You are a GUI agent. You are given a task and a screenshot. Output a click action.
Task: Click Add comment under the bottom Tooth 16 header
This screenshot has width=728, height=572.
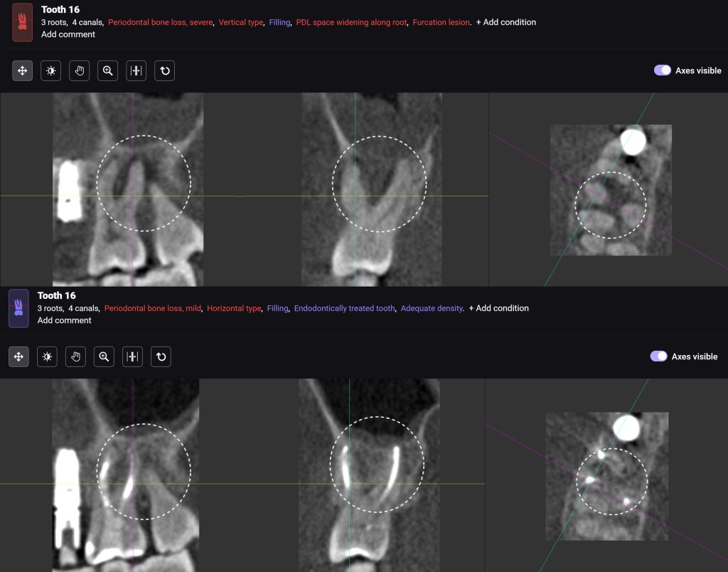pos(65,320)
